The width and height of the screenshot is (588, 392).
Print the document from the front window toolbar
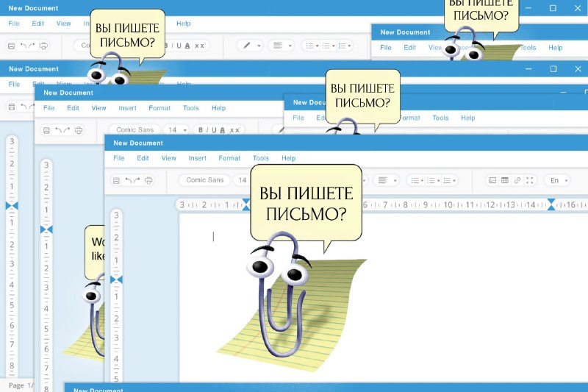149,180
